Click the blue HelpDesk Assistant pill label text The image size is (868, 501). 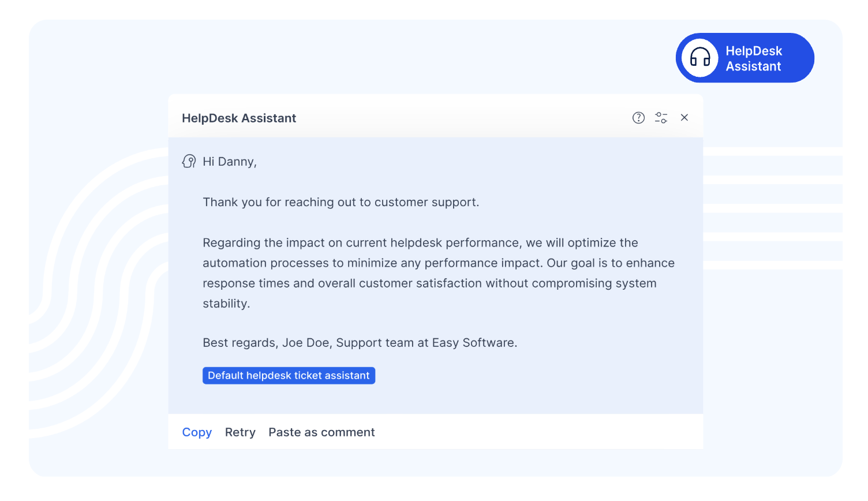(x=754, y=58)
